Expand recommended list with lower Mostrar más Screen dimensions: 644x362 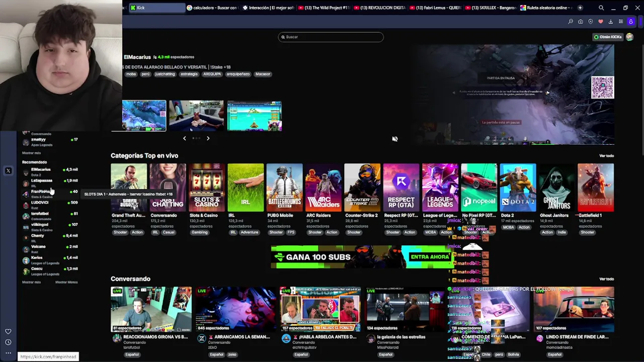[x=31, y=282]
